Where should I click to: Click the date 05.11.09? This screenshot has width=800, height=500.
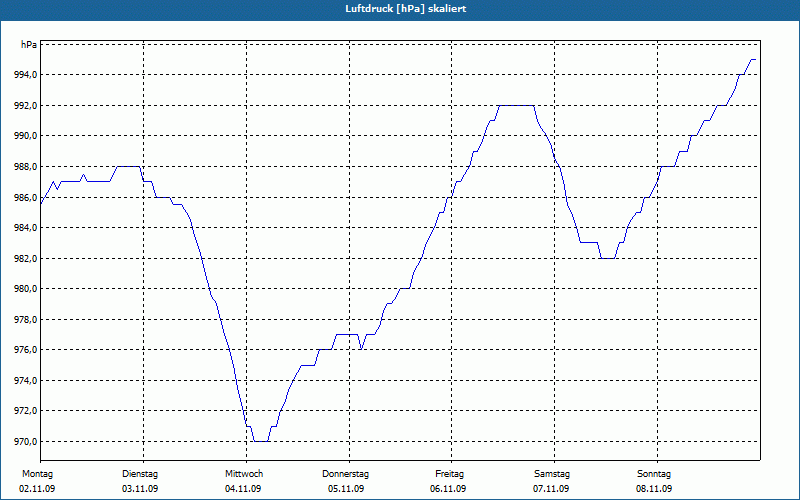click(346, 489)
